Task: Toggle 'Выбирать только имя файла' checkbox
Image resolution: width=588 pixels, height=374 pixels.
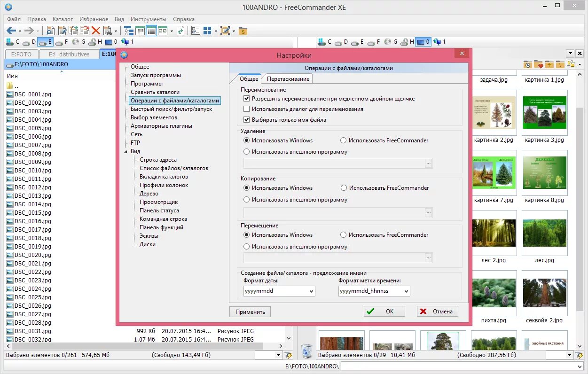Action: tap(247, 120)
